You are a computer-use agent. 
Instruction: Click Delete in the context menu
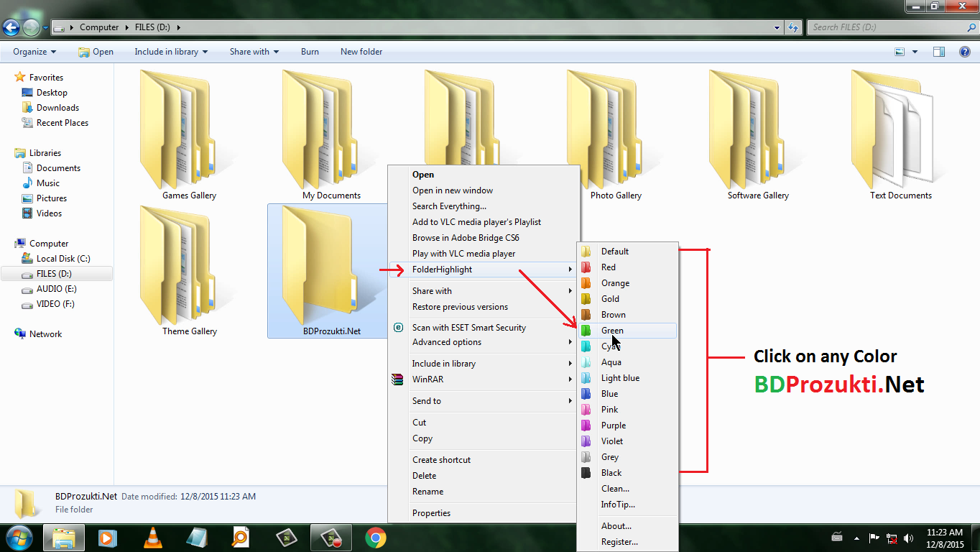pos(484,476)
